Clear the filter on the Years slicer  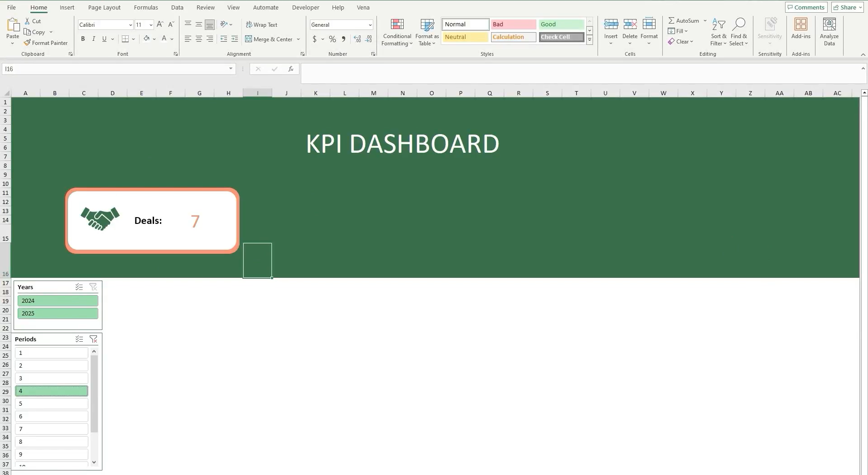pos(93,287)
